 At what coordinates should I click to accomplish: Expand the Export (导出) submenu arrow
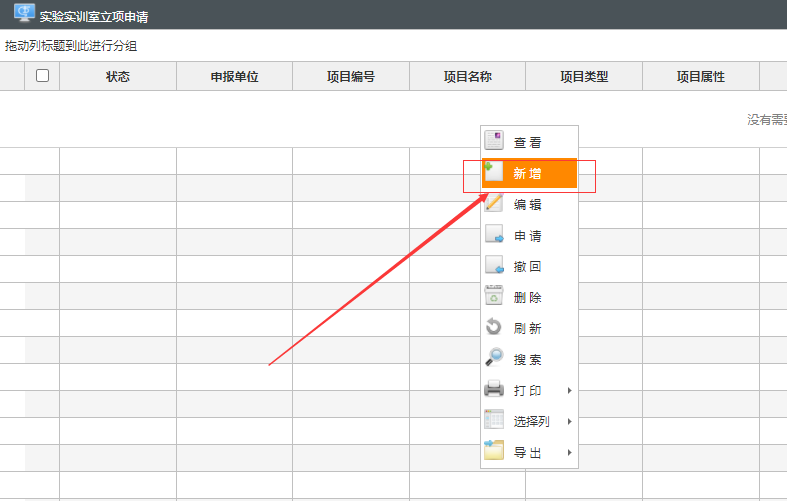[x=569, y=452]
